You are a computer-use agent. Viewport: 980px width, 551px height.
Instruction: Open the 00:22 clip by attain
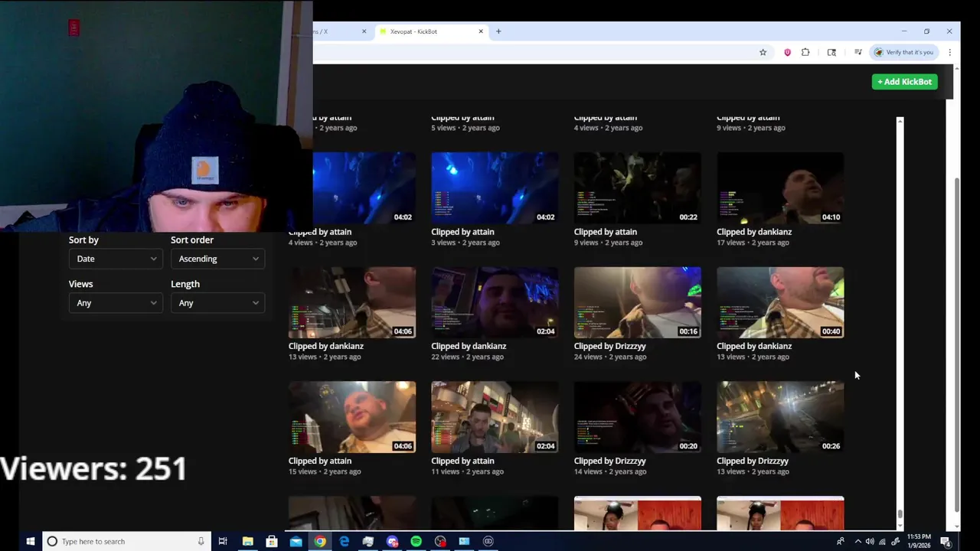[637, 187]
